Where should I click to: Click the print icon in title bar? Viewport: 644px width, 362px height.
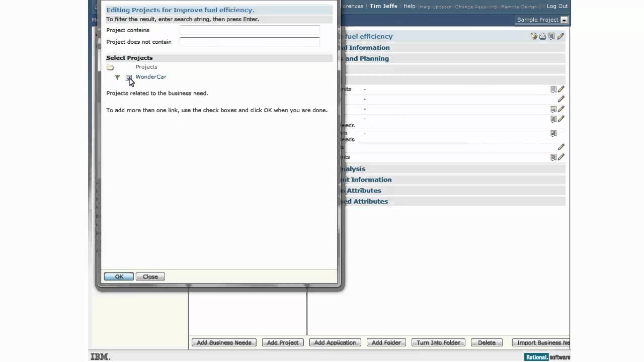(543, 36)
